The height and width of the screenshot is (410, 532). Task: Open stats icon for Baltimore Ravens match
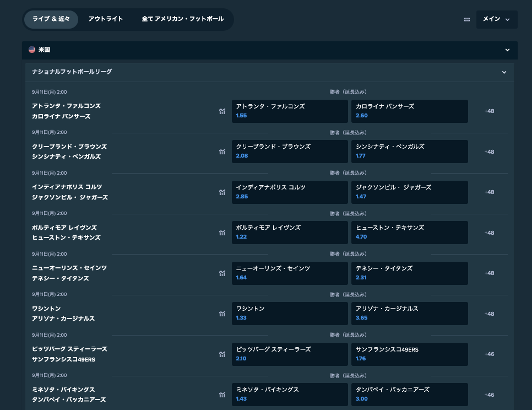222,233
